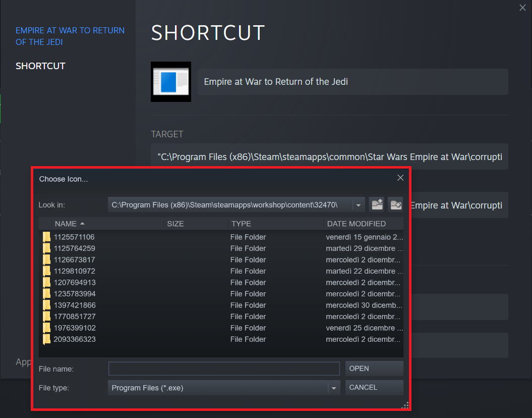The width and height of the screenshot is (532, 418).
Task: Close the Choose Icon dialog
Action: click(400, 178)
